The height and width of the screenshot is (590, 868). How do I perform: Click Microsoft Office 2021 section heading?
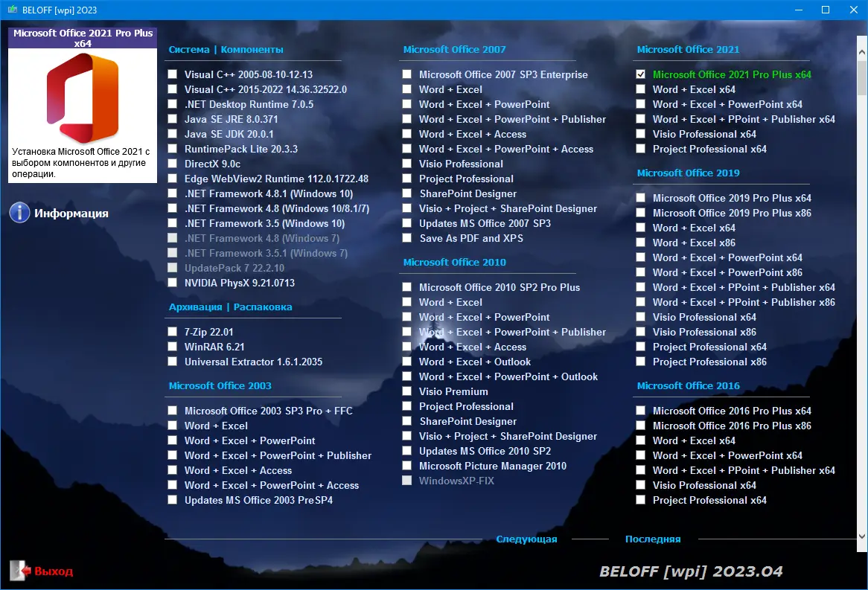(688, 49)
